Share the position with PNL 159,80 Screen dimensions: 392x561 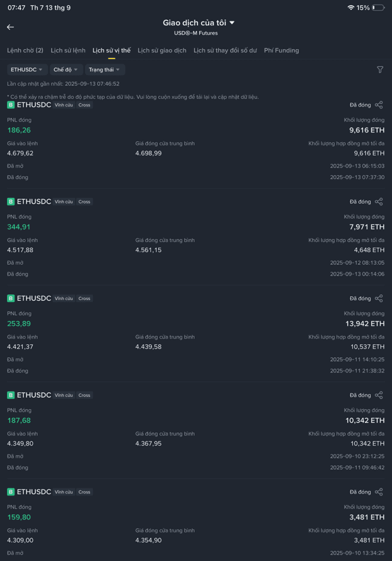point(379,492)
